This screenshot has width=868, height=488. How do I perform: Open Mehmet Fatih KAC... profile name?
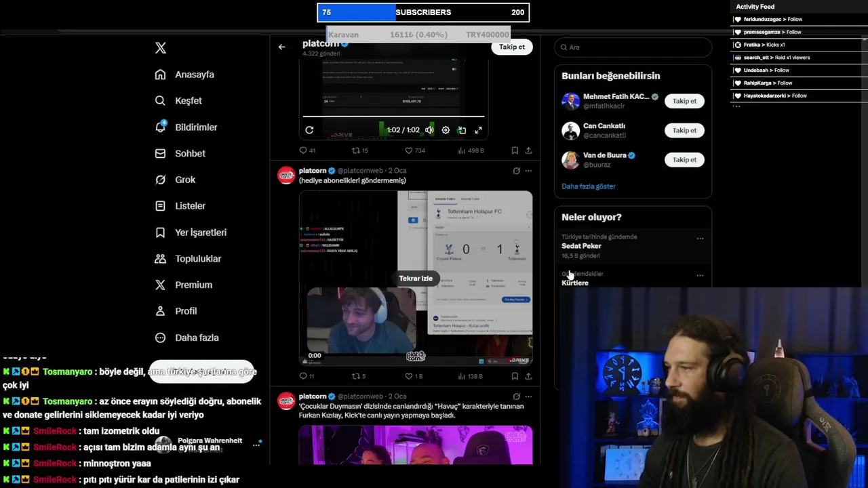pyautogui.click(x=616, y=97)
